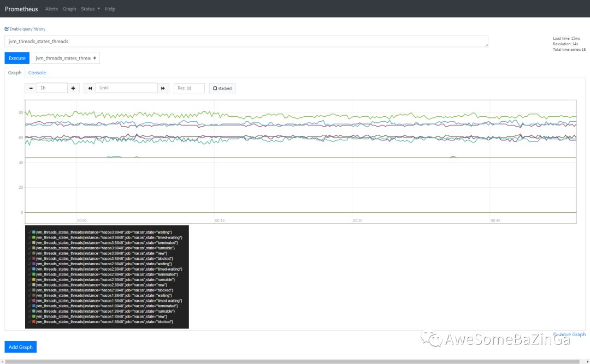
Task: Click legend text nacos1 state="timed-waiting"
Action: tap(109, 301)
